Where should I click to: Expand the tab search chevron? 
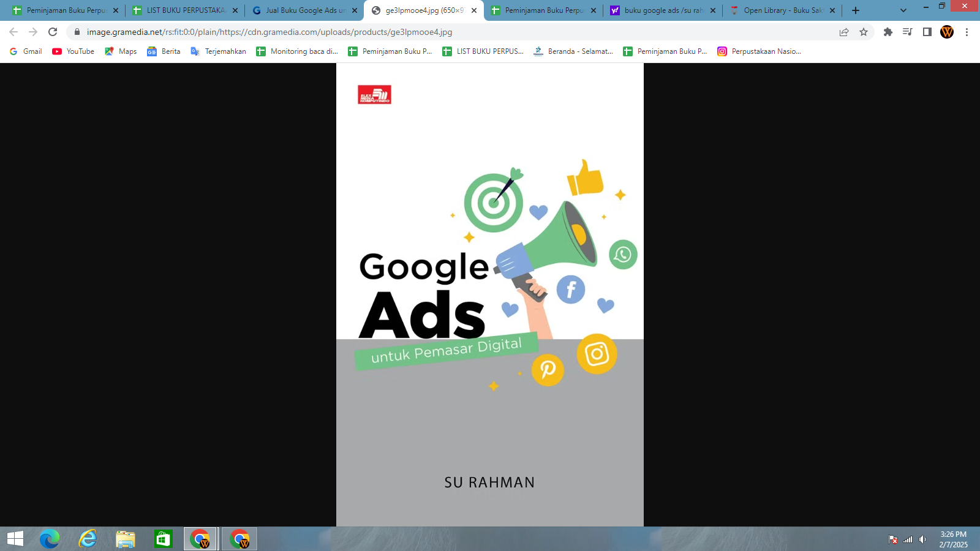[x=903, y=10]
